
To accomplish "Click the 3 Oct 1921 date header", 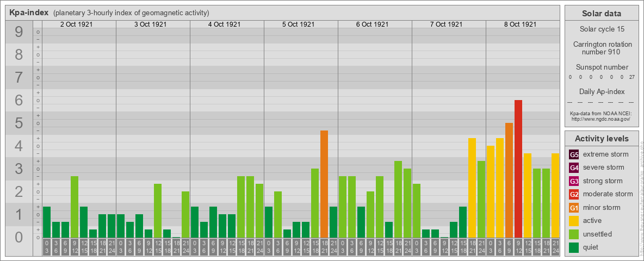I will (x=150, y=24).
